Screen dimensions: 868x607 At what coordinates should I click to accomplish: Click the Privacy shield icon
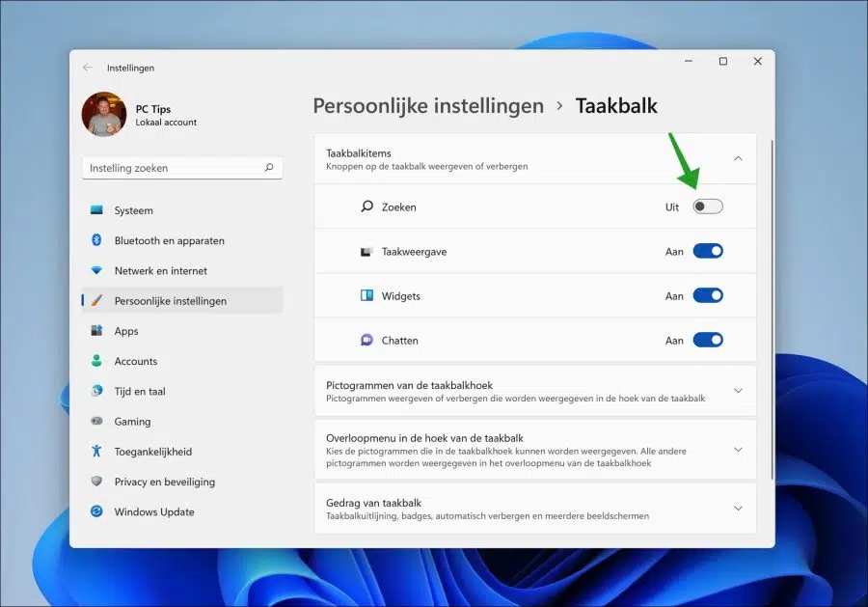pos(96,482)
